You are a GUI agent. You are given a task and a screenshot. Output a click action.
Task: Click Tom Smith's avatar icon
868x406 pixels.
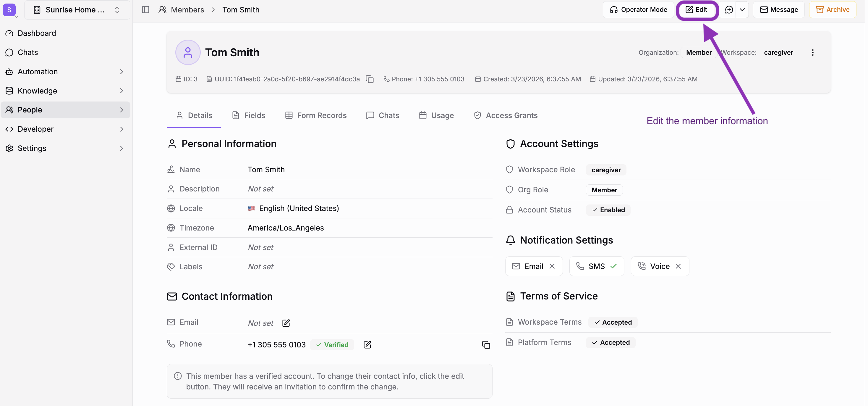pos(188,53)
